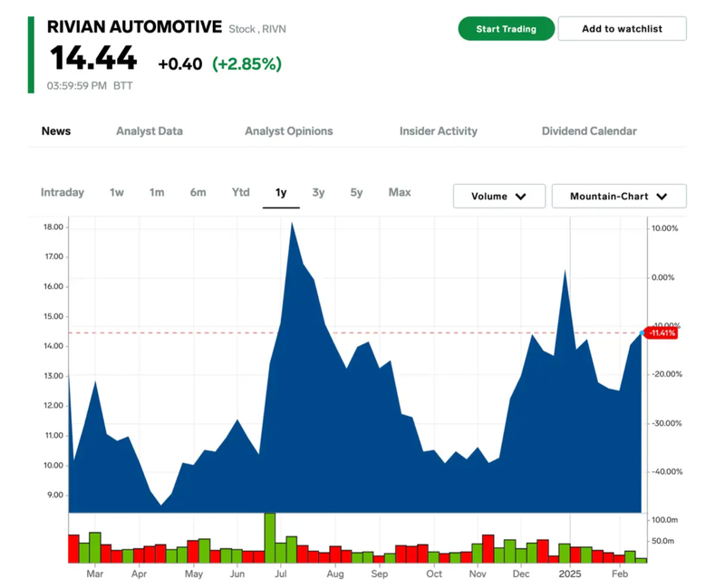Viewport: 725px width, 588px height.
Task: Switch to the Analyst Data tab
Action: [x=150, y=131]
